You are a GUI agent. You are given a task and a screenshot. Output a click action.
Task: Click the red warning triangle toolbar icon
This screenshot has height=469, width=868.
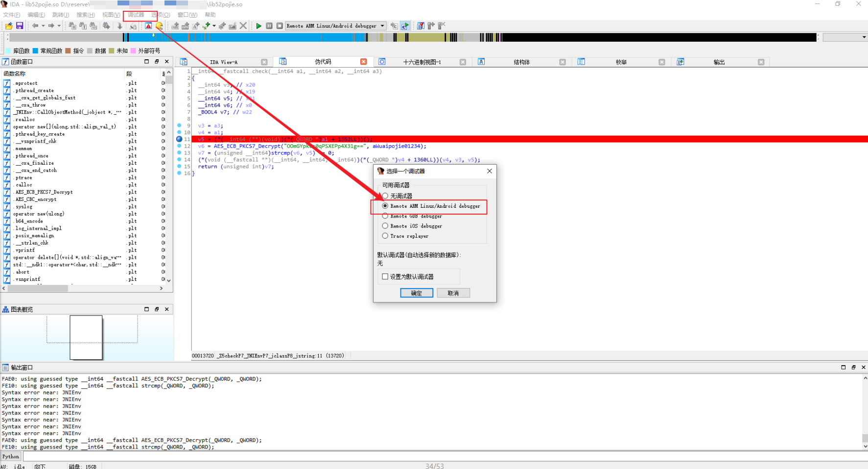pos(148,26)
